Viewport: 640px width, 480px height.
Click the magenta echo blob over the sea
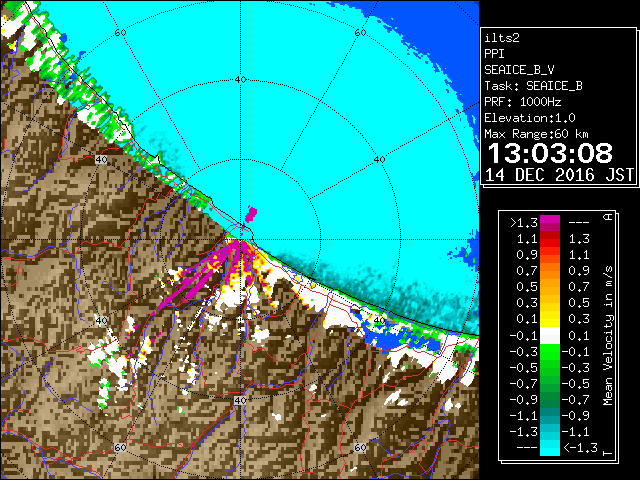[251, 214]
